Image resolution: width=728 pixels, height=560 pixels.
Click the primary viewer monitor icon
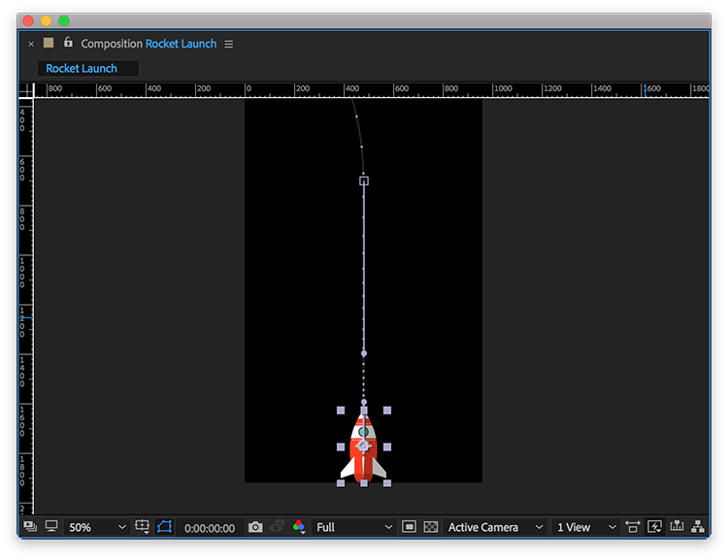51,527
